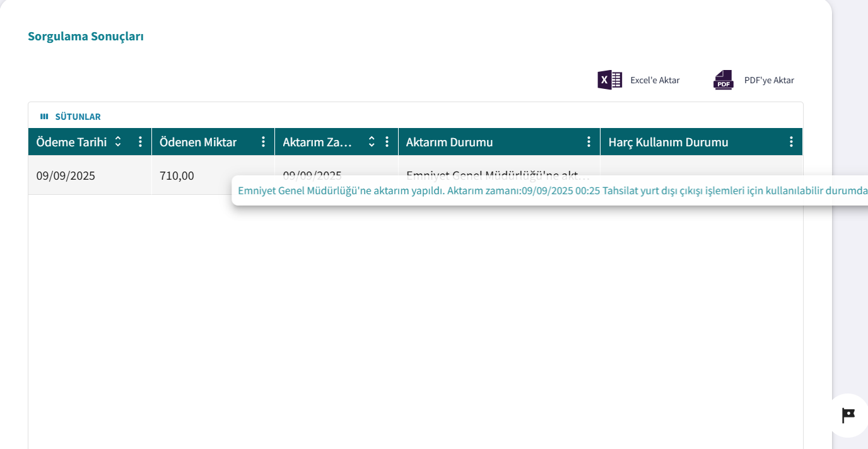Click the Aktarım Za… column header text

pyautogui.click(x=317, y=142)
